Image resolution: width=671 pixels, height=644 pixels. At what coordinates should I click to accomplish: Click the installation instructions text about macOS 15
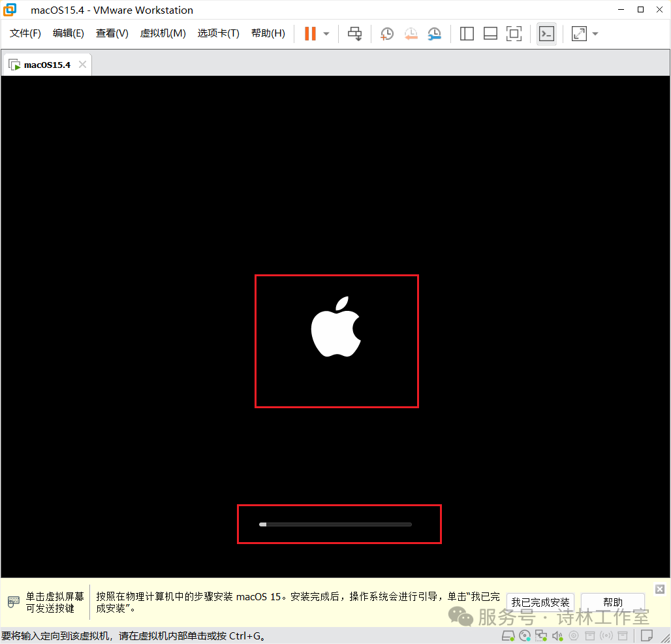[x=298, y=602]
